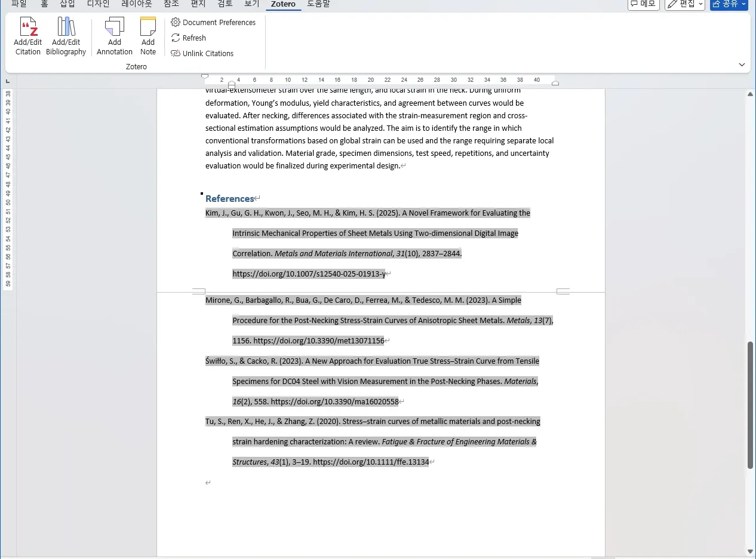Click the ffe.13134 DOI text
756x559 pixels.
[x=371, y=462]
